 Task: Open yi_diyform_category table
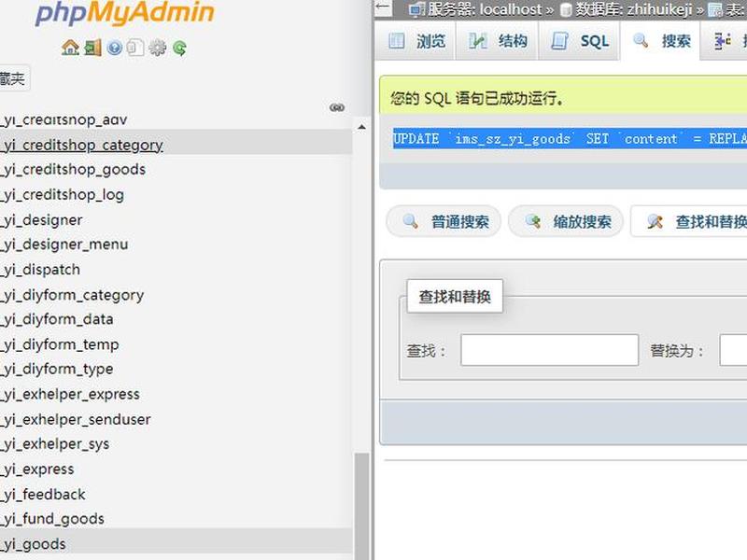72,295
